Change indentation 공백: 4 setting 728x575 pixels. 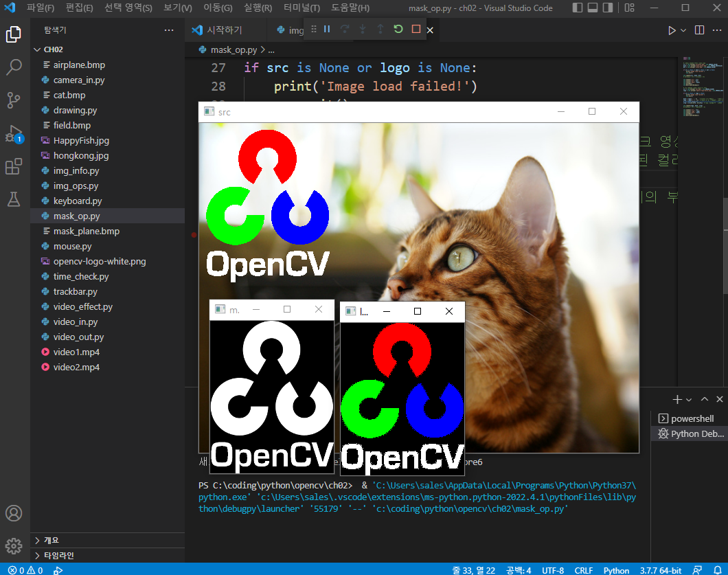519,570
